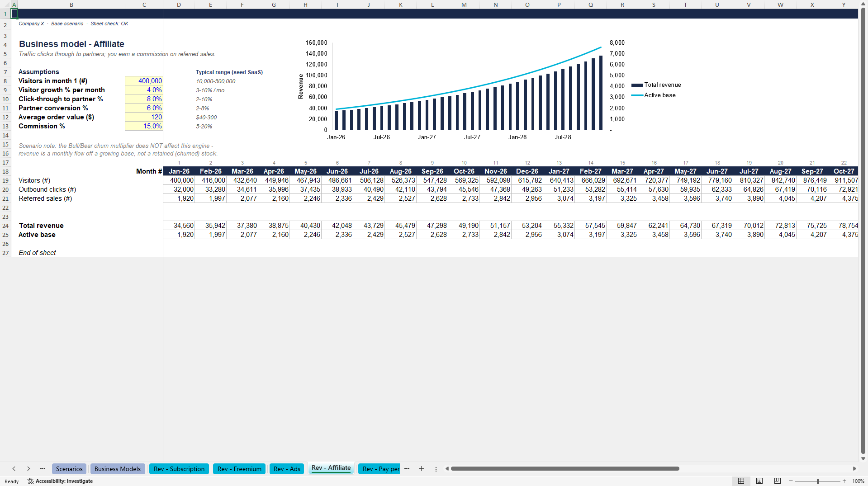Select column D header
This screenshot has height=486, width=868.
click(179, 5)
